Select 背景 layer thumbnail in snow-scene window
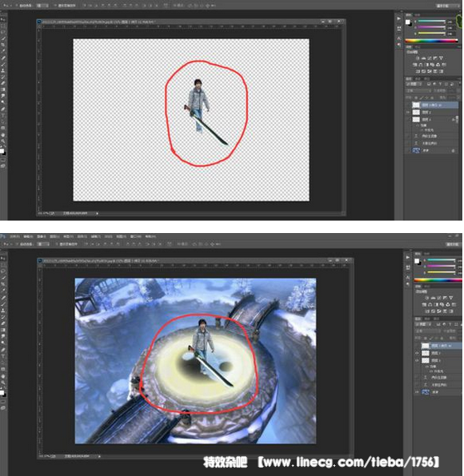The image size is (464, 476). [x=426, y=392]
